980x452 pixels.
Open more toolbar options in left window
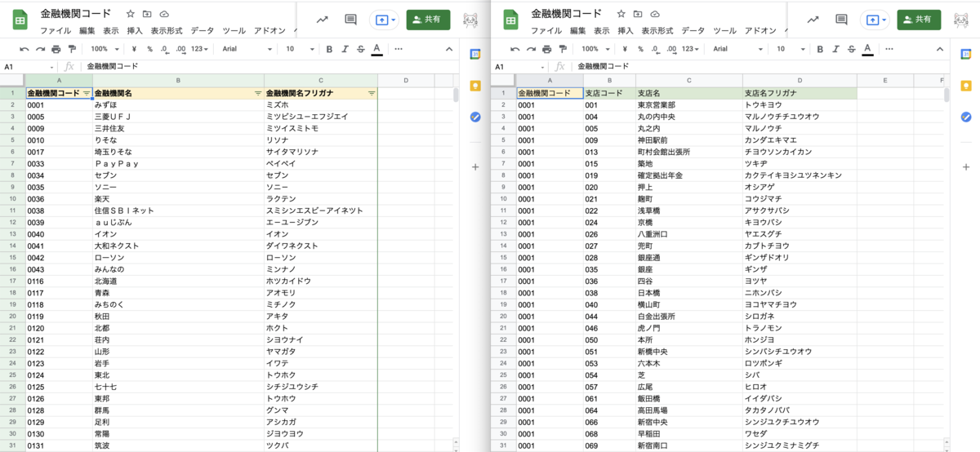coord(399,49)
